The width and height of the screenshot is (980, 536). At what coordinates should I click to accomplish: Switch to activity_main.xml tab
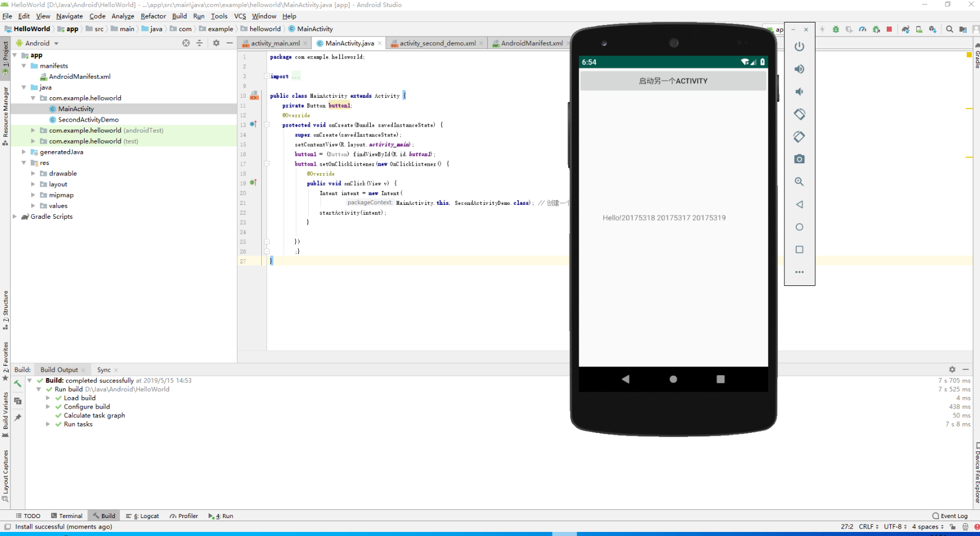(x=275, y=43)
